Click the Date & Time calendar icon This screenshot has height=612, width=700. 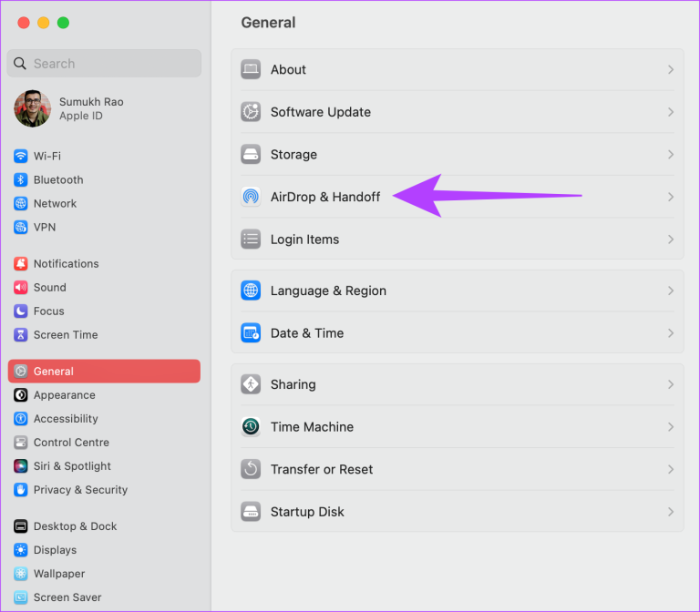coord(251,332)
